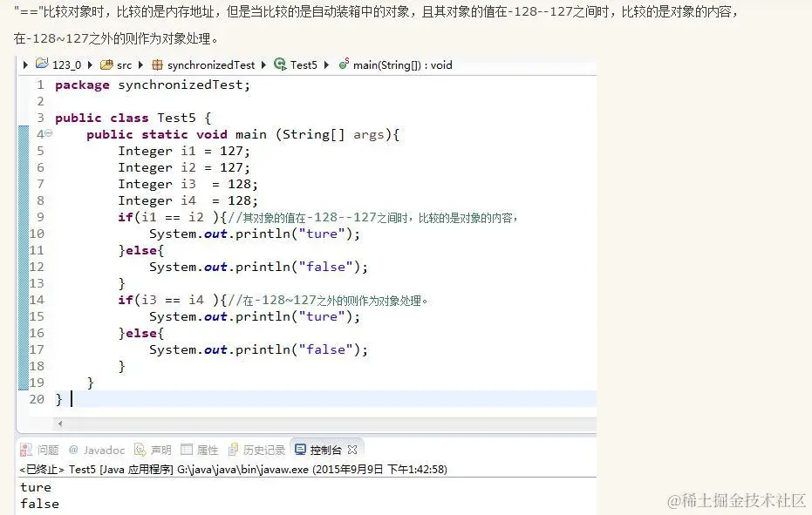Screen dimensions: 812x515
Task: Click the src source folder icon
Action: (106, 64)
